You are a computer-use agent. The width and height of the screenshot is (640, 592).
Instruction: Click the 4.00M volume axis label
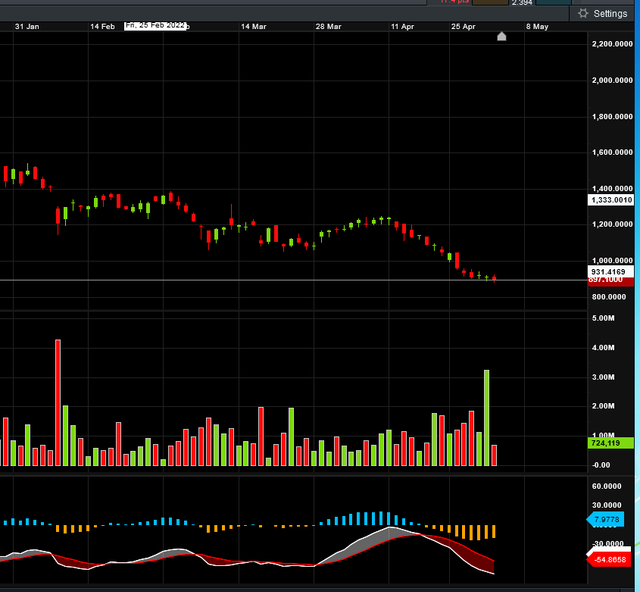point(603,348)
